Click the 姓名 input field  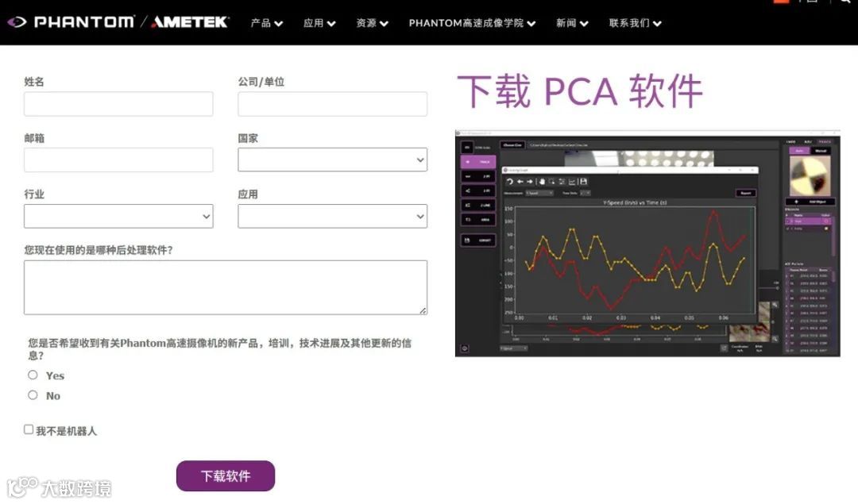tap(118, 104)
